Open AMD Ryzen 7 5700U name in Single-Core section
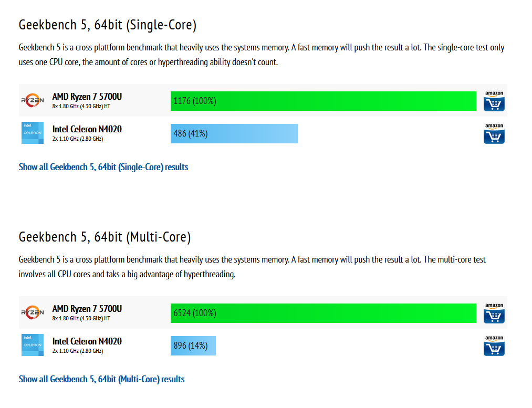The height and width of the screenshot is (408, 532). click(x=87, y=97)
